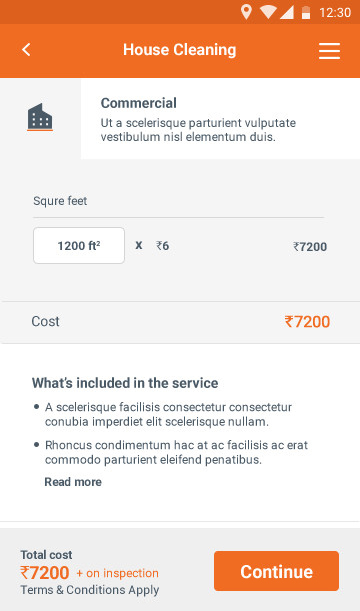Tap the House Cleaning title
The image size is (360, 611).
(180, 50)
